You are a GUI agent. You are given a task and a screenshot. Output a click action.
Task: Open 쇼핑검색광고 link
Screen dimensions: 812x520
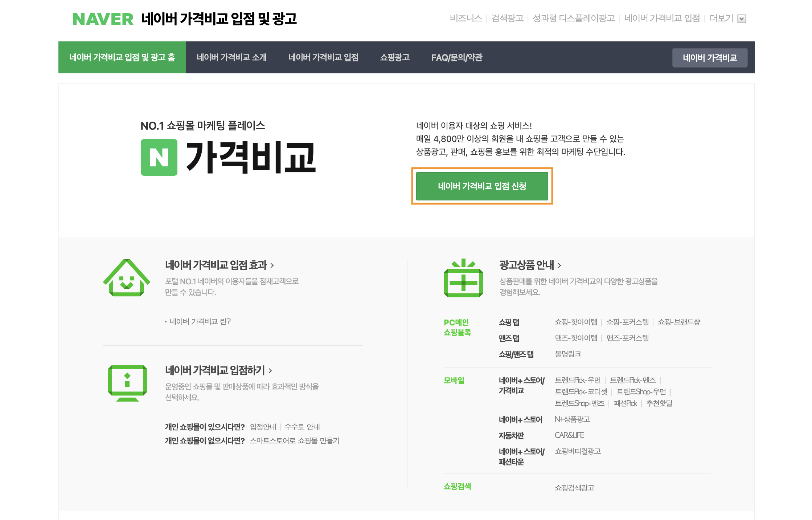click(574, 488)
